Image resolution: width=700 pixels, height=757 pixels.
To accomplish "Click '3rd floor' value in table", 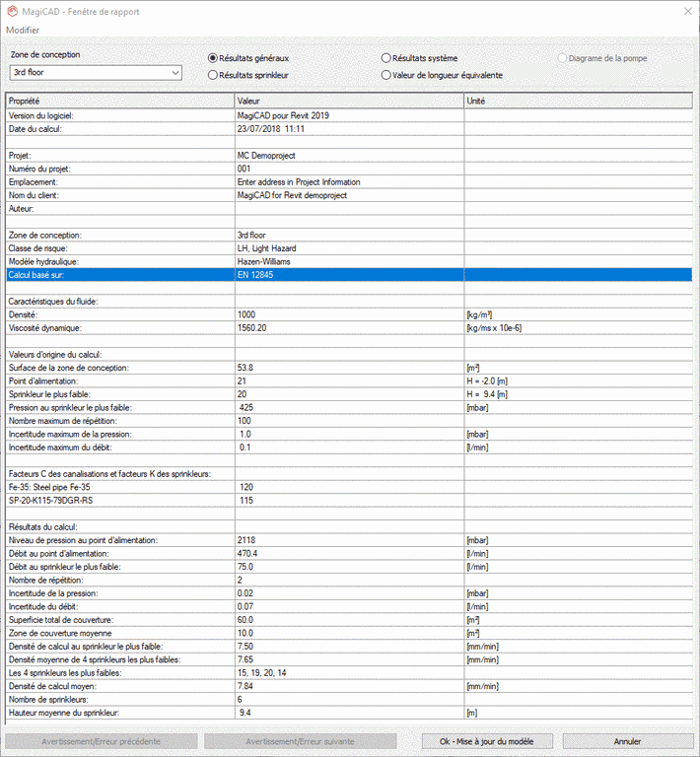I will coord(251,236).
